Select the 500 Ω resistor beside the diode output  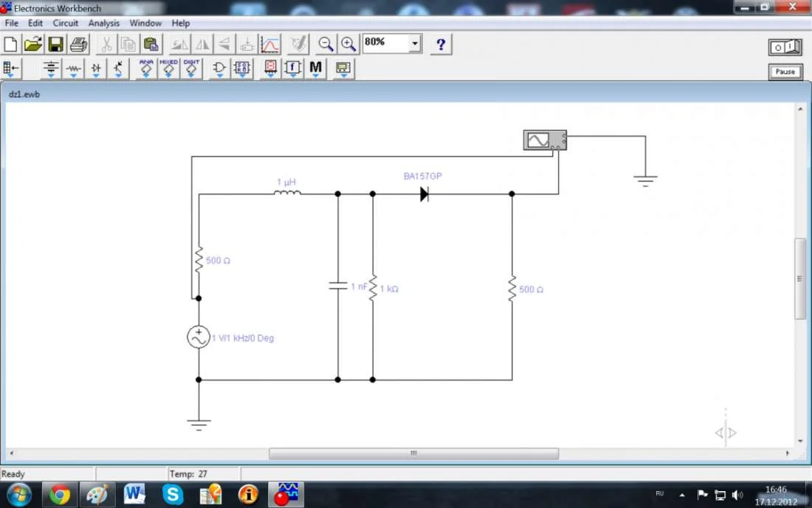coord(512,289)
